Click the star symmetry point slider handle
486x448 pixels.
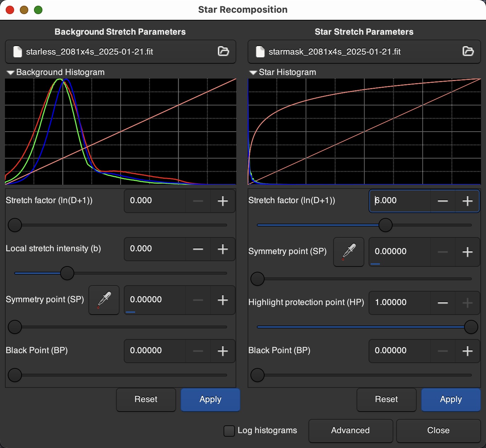(258, 279)
